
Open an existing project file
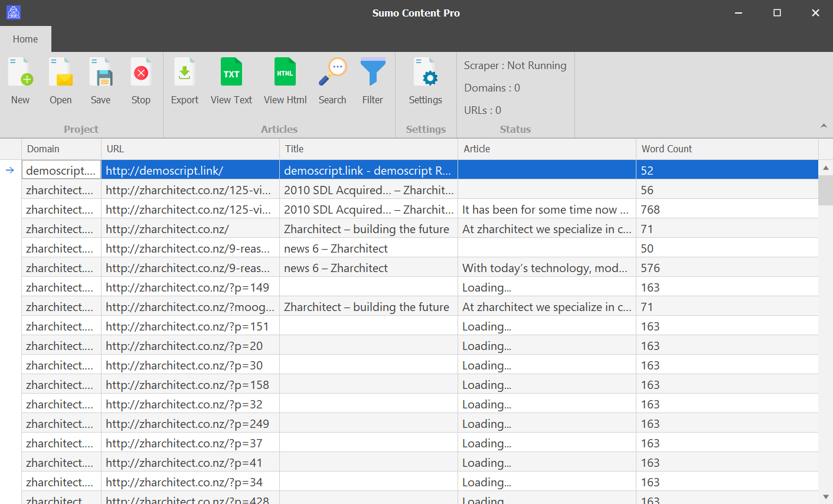coord(60,81)
